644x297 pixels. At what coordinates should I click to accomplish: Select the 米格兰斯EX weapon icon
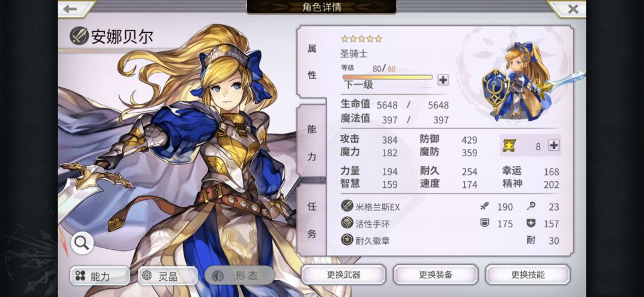347,206
